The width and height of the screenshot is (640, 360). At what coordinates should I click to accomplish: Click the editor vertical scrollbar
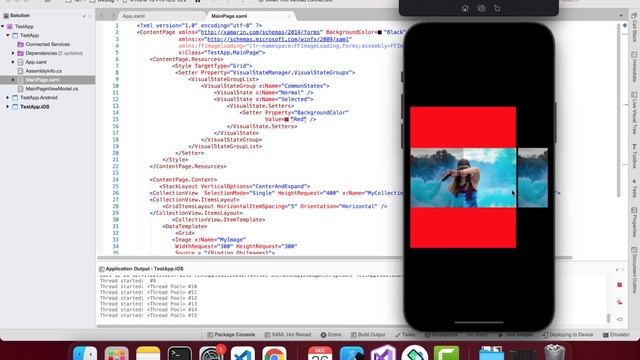pos(619,110)
